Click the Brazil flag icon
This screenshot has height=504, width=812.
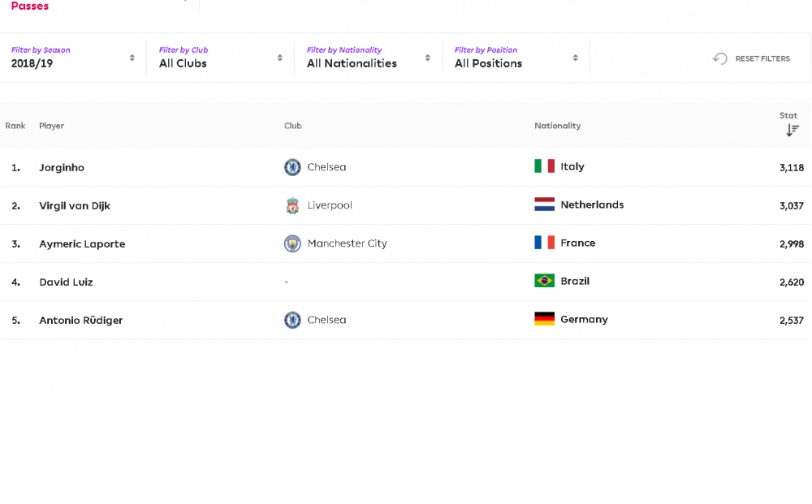tap(544, 281)
